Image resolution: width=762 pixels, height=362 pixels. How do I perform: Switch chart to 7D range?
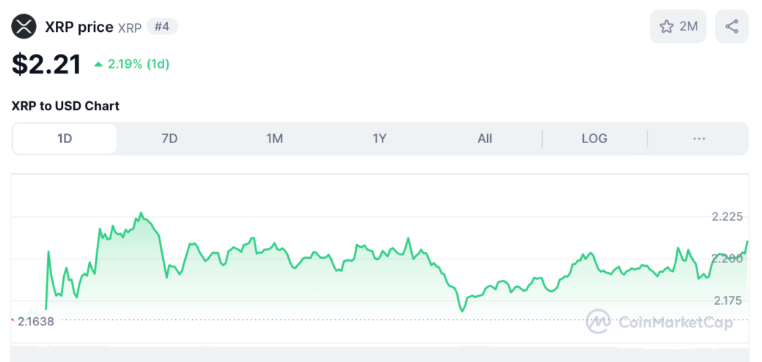coord(170,138)
